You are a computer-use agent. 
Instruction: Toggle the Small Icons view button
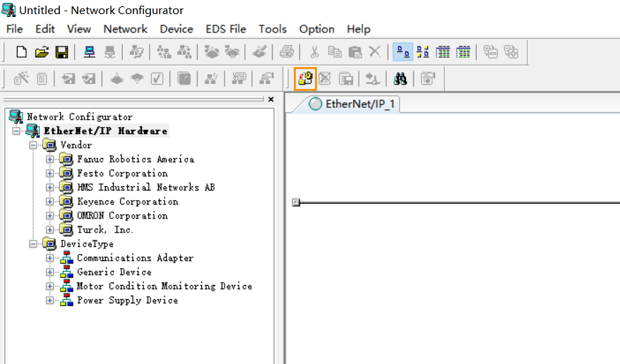[423, 51]
